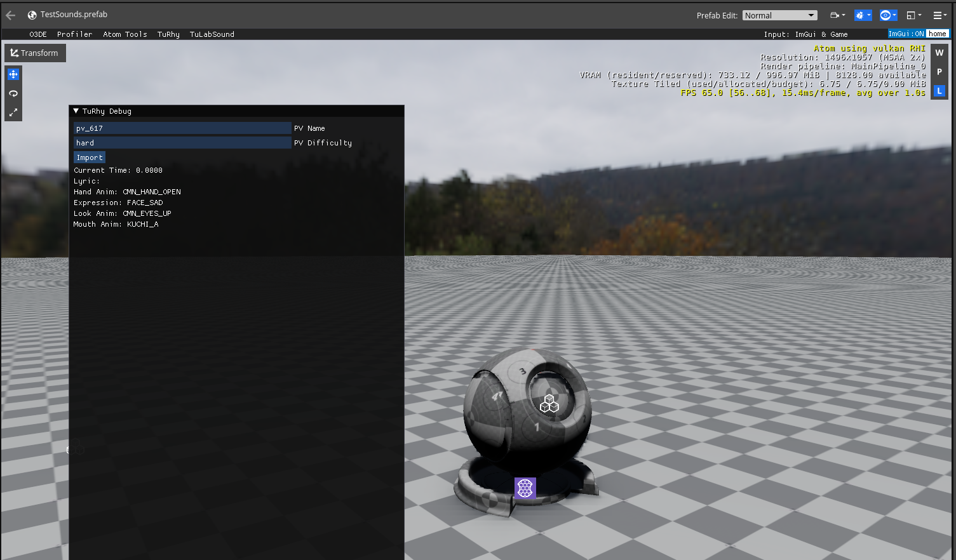Toggle the eye visibility helpers button
The image size is (956, 560).
pos(887,15)
